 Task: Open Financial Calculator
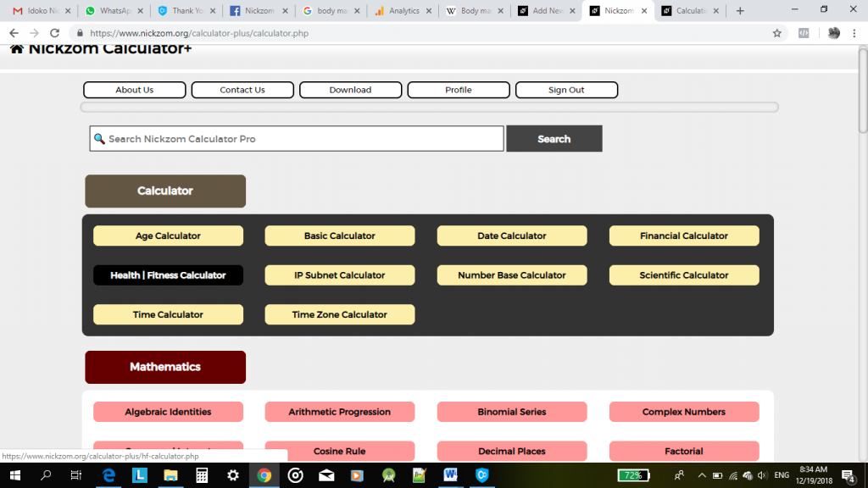pos(684,236)
